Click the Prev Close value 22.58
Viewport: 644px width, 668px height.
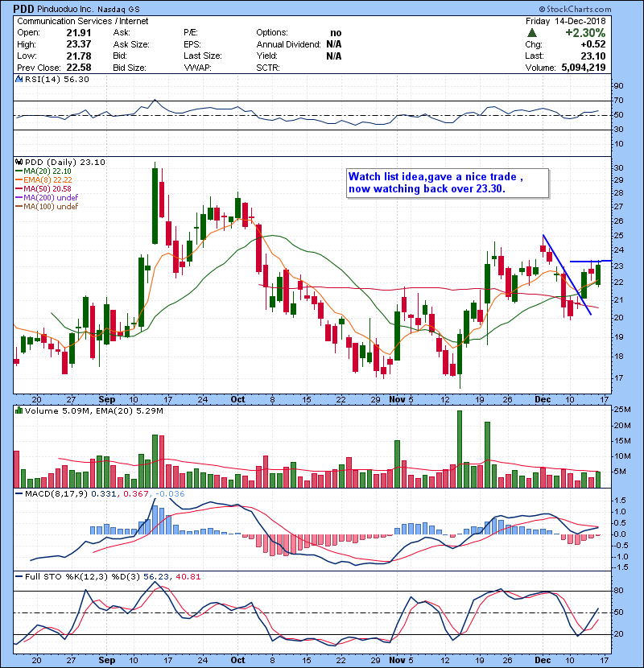(79, 68)
